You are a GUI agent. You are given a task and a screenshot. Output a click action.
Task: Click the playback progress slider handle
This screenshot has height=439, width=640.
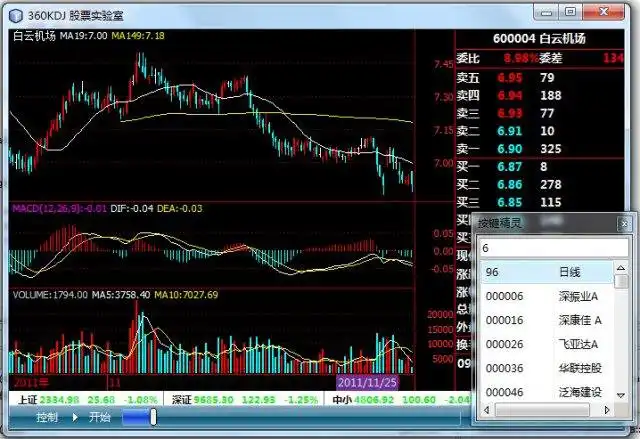153,417
